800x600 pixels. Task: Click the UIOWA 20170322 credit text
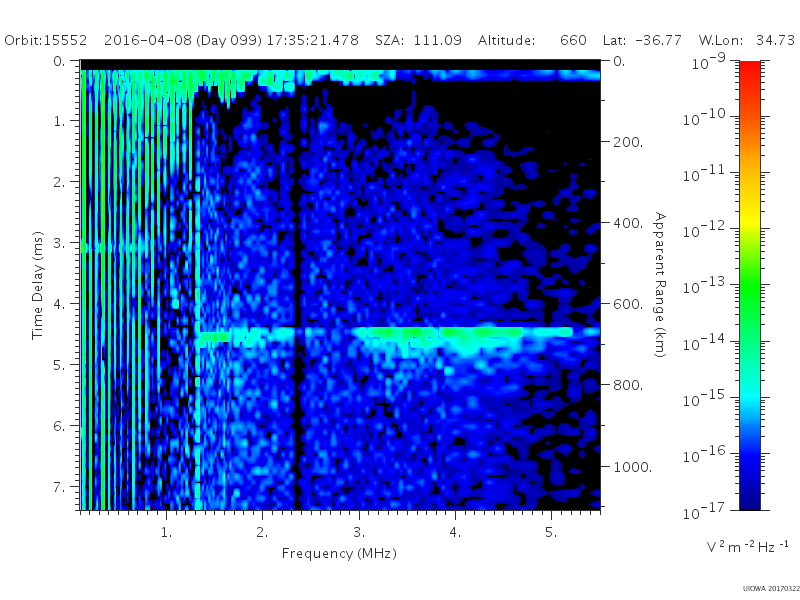(771, 589)
